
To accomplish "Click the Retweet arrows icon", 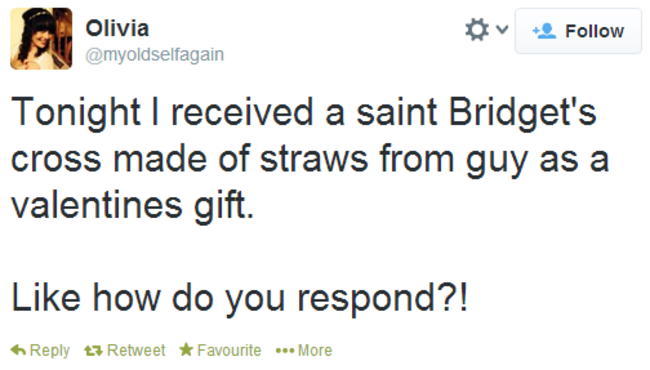I will (93, 351).
